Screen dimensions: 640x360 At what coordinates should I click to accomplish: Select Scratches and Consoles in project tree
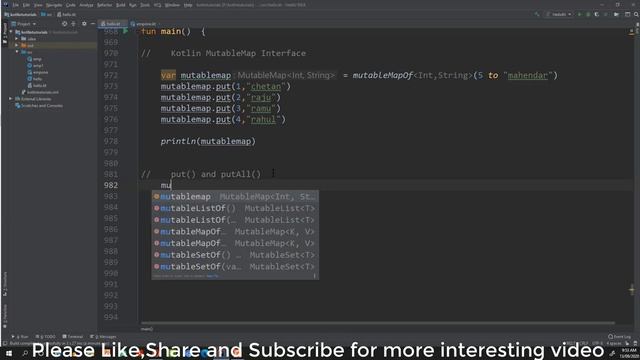coord(39,106)
